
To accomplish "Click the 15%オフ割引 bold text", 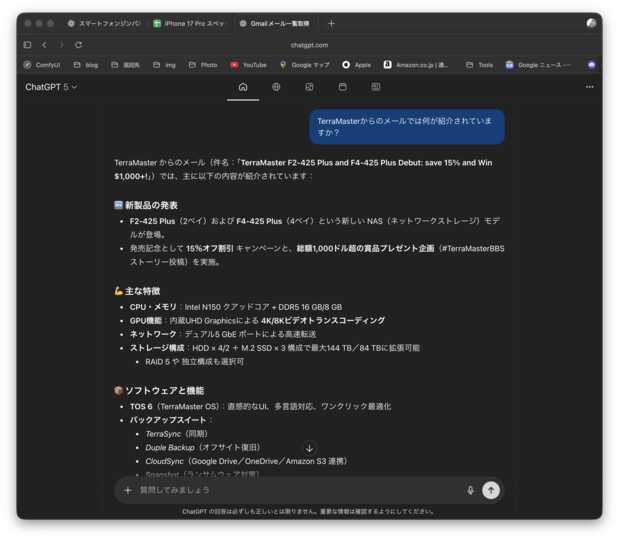I will point(210,249).
